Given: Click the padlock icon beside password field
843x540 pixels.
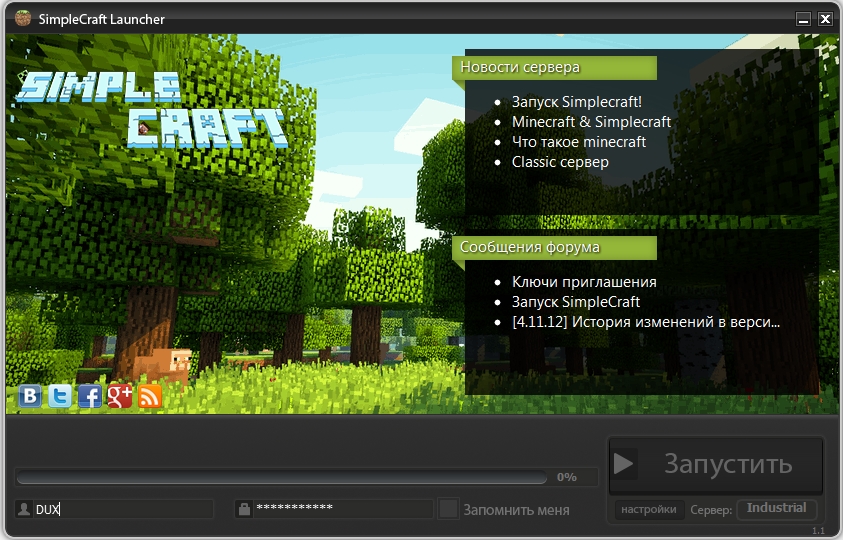Looking at the screenshot, I should (x=244, y=509).
